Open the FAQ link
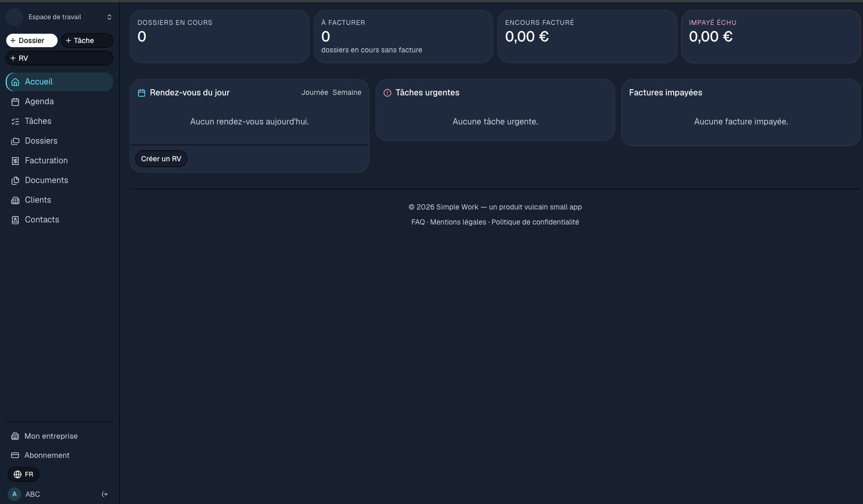Viewport: 863px width, 504px height. click(418, 222)
